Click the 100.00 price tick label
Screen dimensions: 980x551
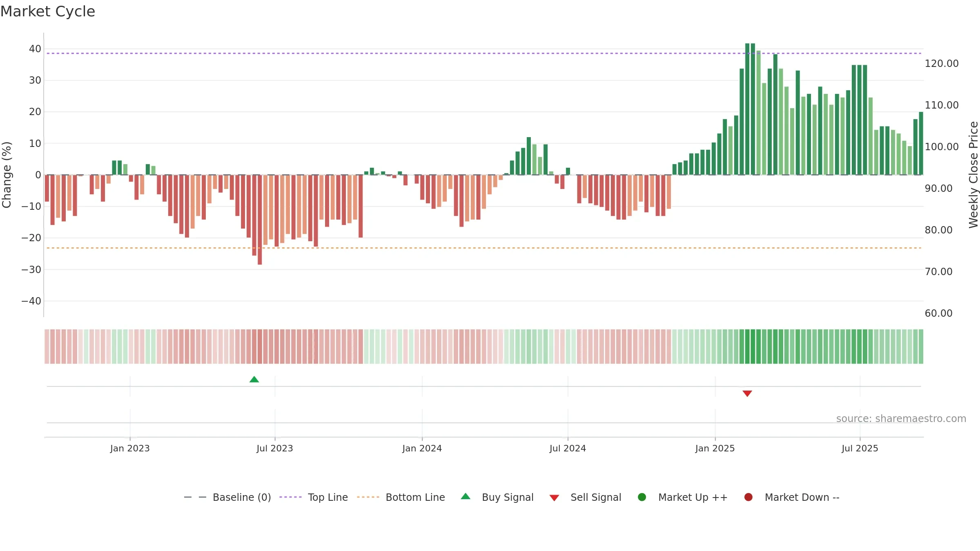click(x=942, y=147)
